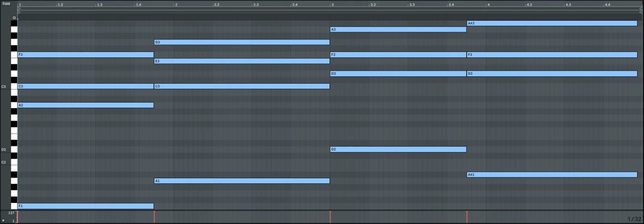Viewport: 644px width, 224px height.
Task: Click the clip start triangle marker below loop brace
Action: [x=19, y=12]
